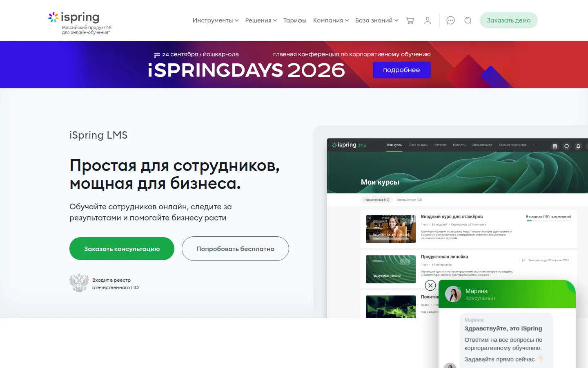The image size is (588, 368).
Task: Open Вводный курс для стажёров thumbnail
Action: click(x=391, y=229)
